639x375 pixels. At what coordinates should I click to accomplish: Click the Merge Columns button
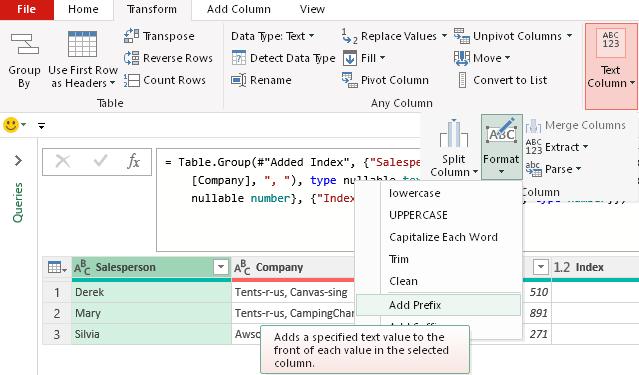pyautogui.click(x=575, y=125)
